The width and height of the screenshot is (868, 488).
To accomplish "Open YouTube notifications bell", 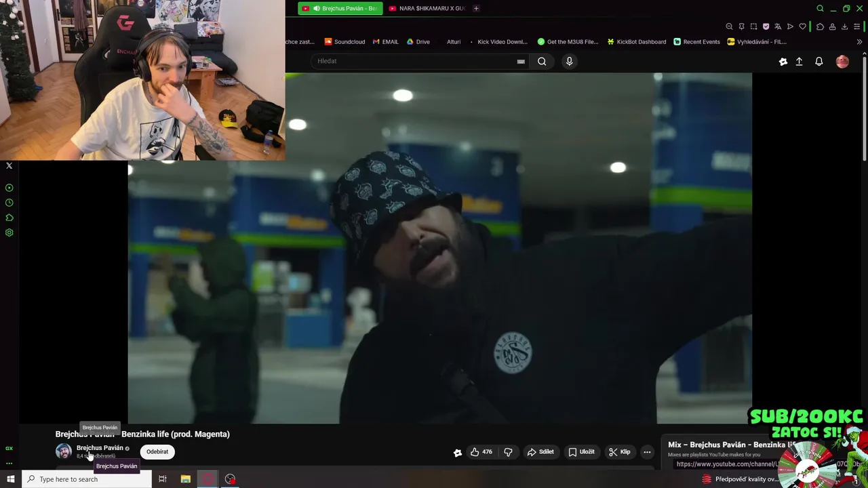I will (x=818, y=62).
